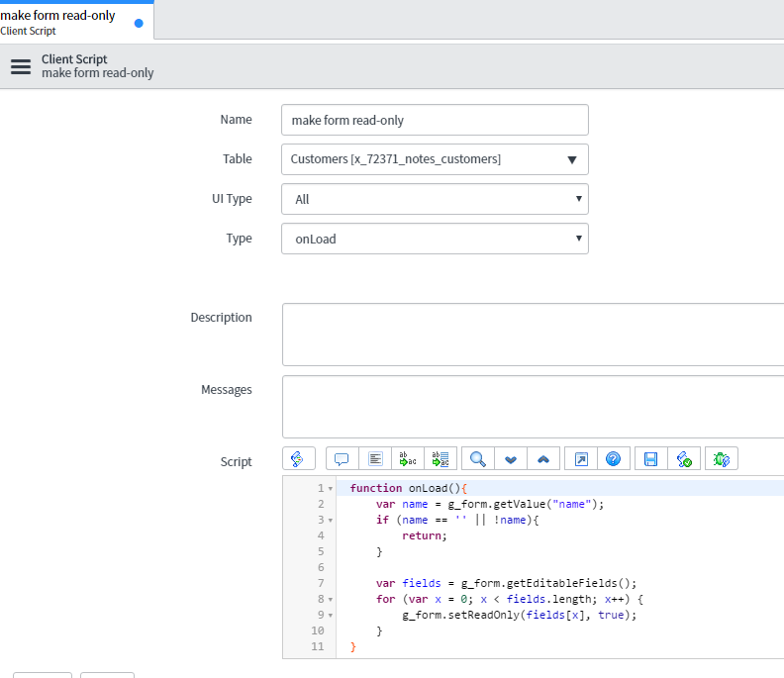Open the hamburger context menu in header
Viewport: 784px width, 678px height.
click(21, 66)
